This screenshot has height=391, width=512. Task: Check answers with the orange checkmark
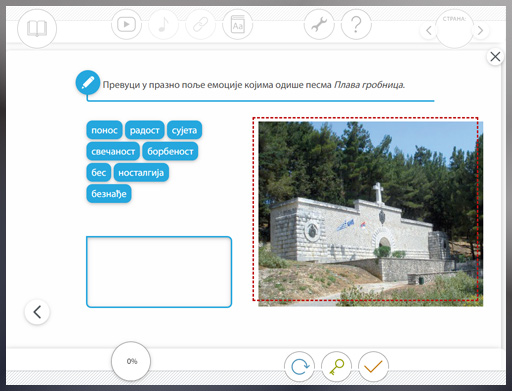click(373, 367)
